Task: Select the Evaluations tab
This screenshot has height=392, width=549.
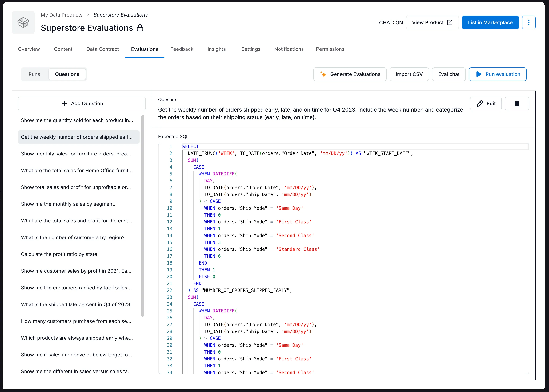Action: (145, 49)
